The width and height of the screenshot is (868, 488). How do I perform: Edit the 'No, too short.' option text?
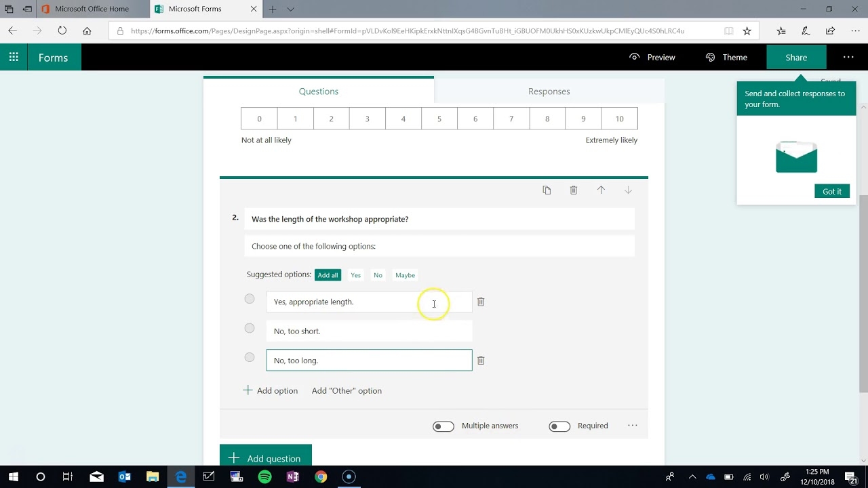click(x=369, y=331)
